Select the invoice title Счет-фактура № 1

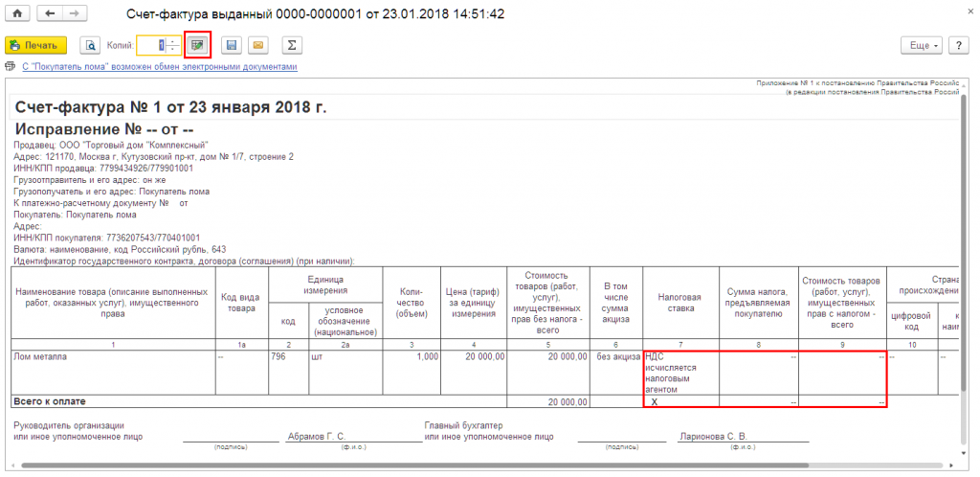tap(170, 107)
